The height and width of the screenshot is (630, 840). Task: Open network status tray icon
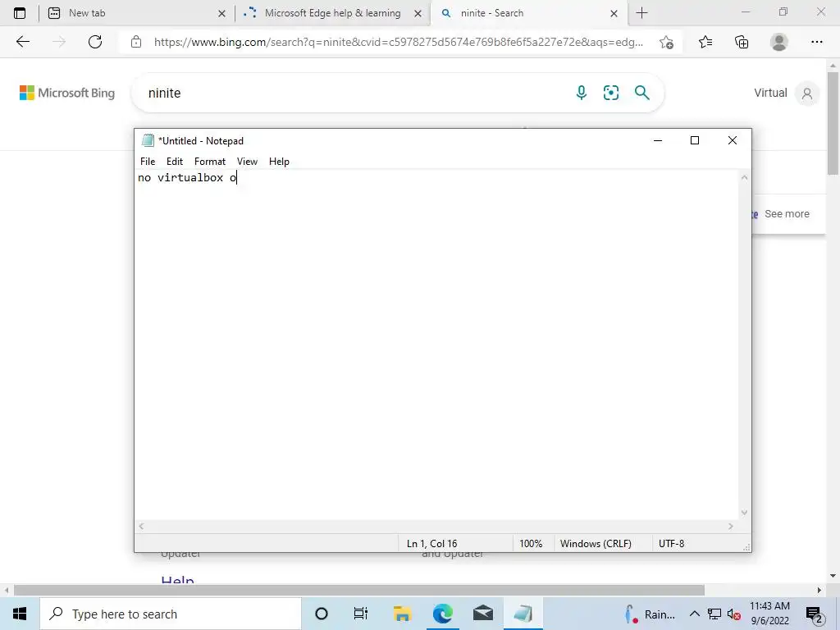(x=714, y=614)
